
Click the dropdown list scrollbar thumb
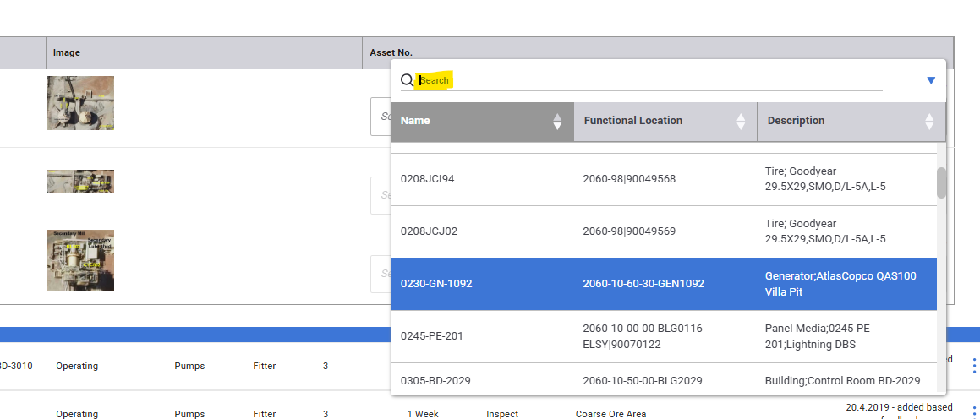point(941,183)
